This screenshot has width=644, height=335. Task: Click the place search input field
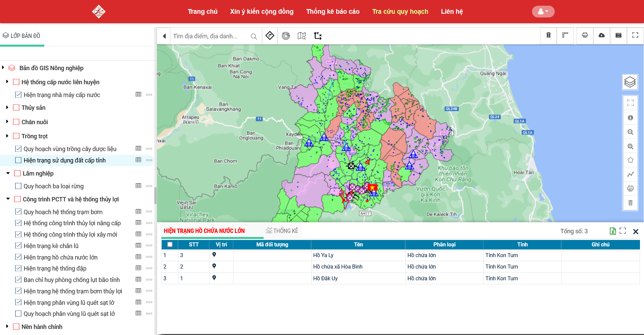[210, 36]
